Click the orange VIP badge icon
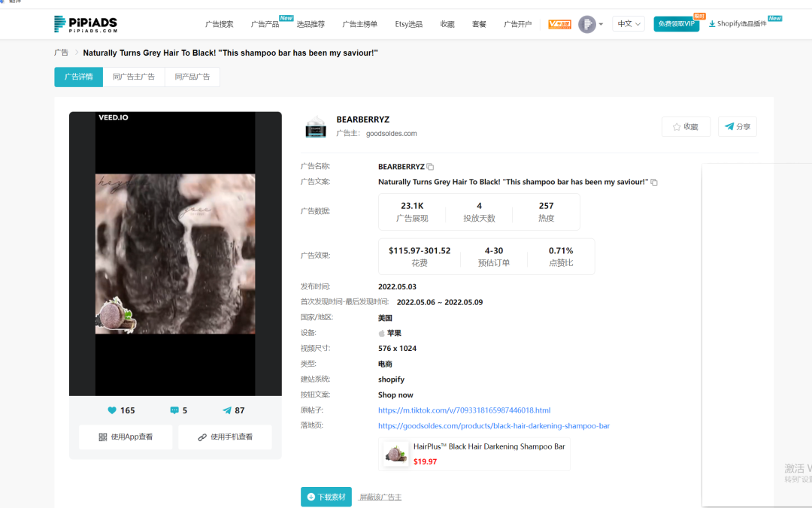Image resolution: width=812 pixels, height=508 pixels. pyautogui.click(x=559, y=24)
